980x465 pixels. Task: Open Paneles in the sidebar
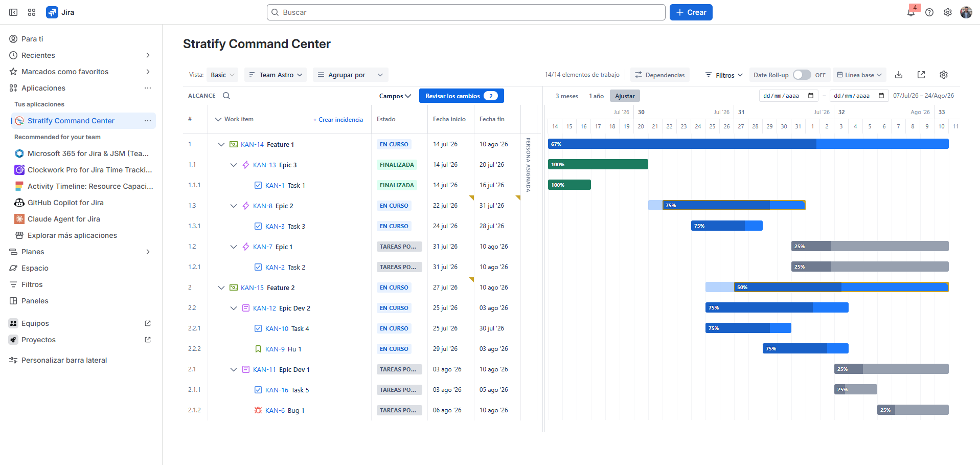[x=35, y=301]
